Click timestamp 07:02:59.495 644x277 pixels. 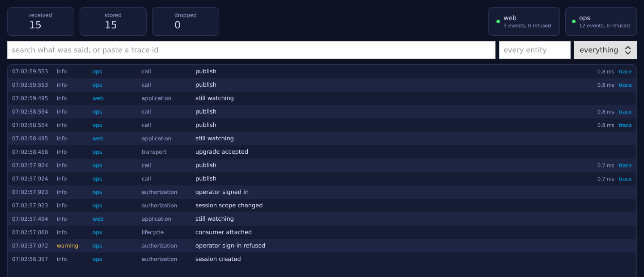pyautogui.click(x=30, y=98)
